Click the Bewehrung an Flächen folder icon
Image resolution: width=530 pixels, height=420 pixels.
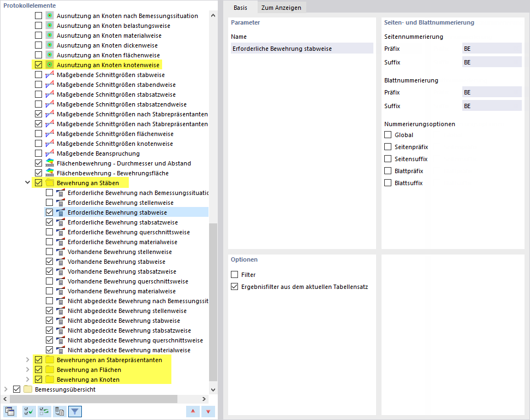(x=50, y=370)
